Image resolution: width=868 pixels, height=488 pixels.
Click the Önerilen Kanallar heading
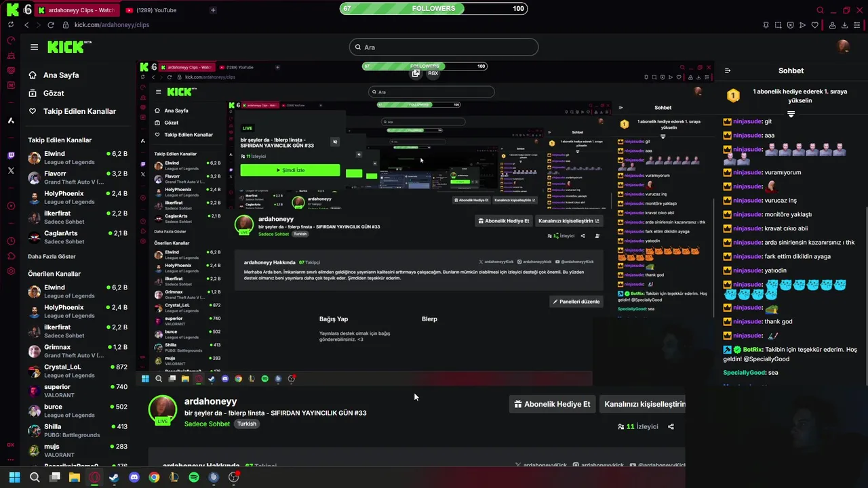[x=54, y=274]
